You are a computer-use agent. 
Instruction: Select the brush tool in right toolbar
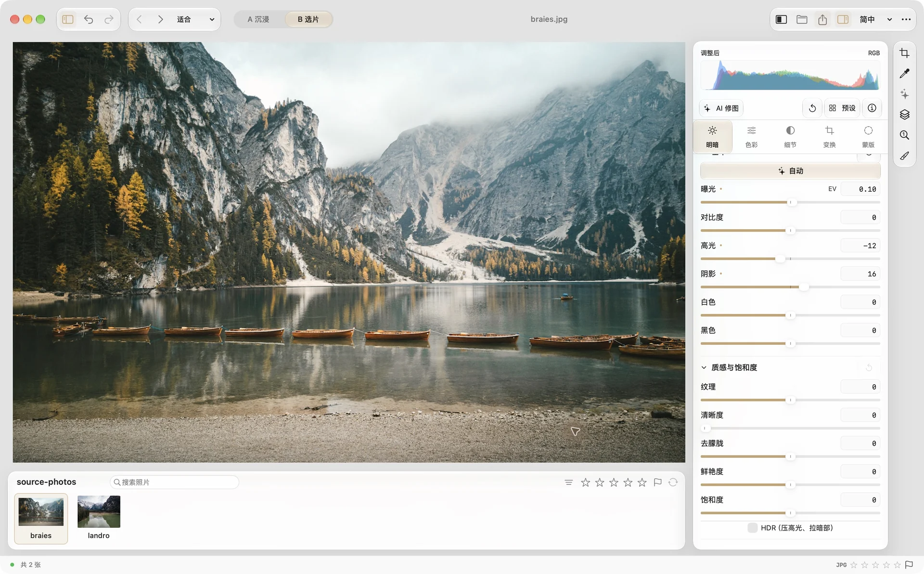(904, 156)
